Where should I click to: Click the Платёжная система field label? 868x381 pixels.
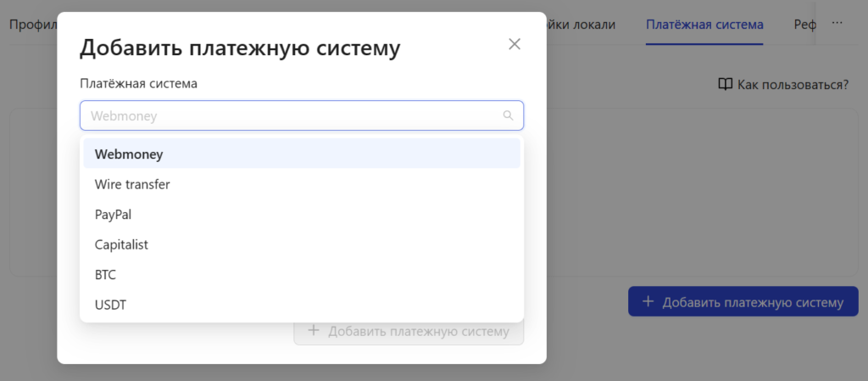(138, 84)
